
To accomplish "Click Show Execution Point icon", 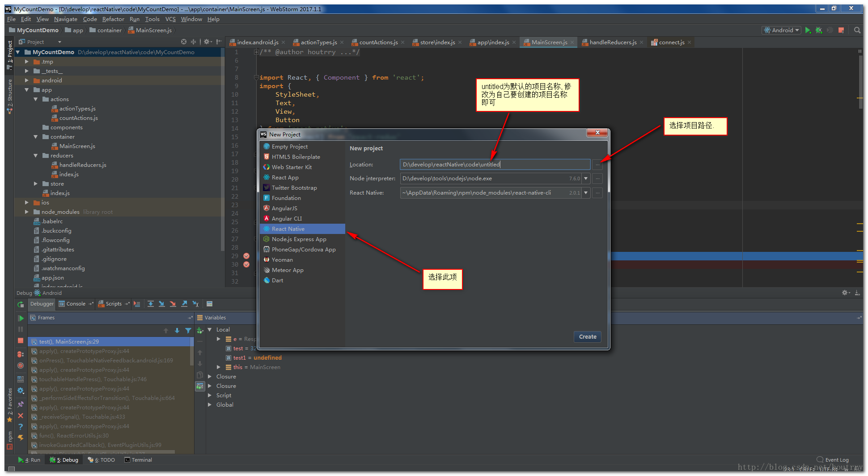I will (137, 304).
